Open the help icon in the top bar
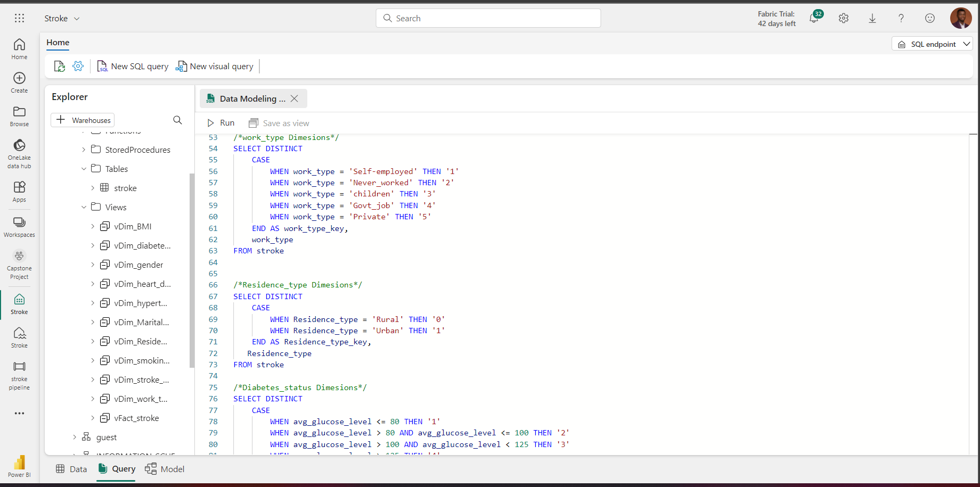This screenshot has height=487, width=980. (901, 18)
